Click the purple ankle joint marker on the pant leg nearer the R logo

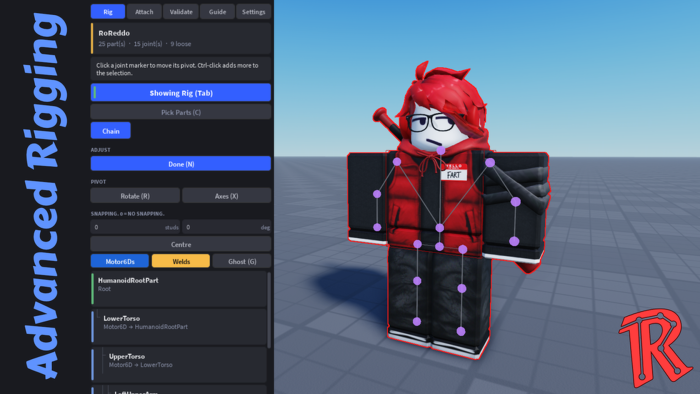[x=461, y=331]
